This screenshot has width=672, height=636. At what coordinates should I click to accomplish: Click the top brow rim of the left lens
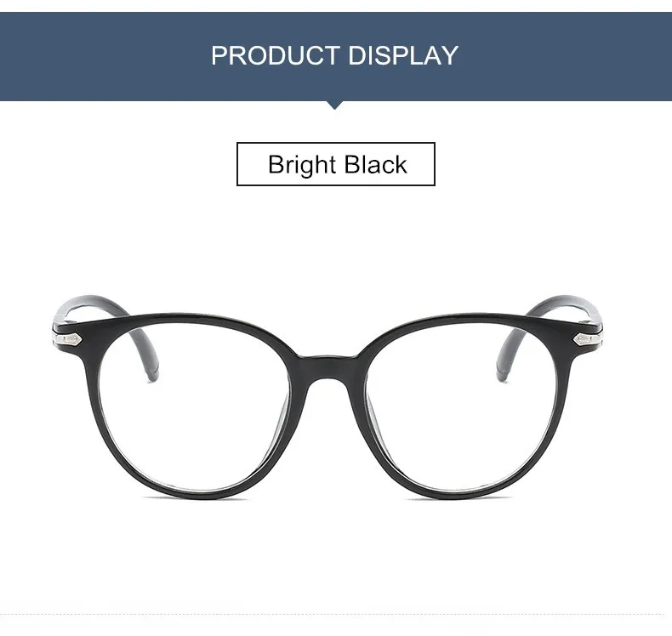[x=185, y=320]
